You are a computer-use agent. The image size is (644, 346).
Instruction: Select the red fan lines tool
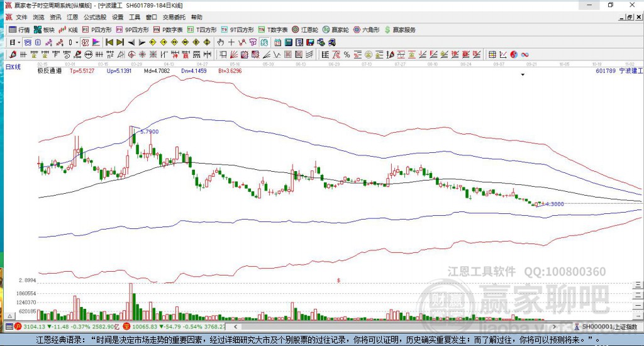[x=234, y=55]
